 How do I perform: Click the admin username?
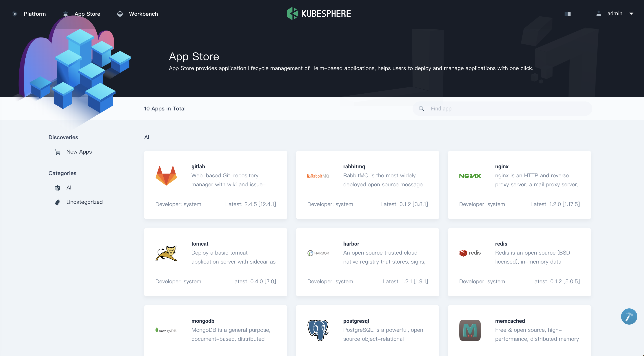pyautogui.click(x=615, y=13)
